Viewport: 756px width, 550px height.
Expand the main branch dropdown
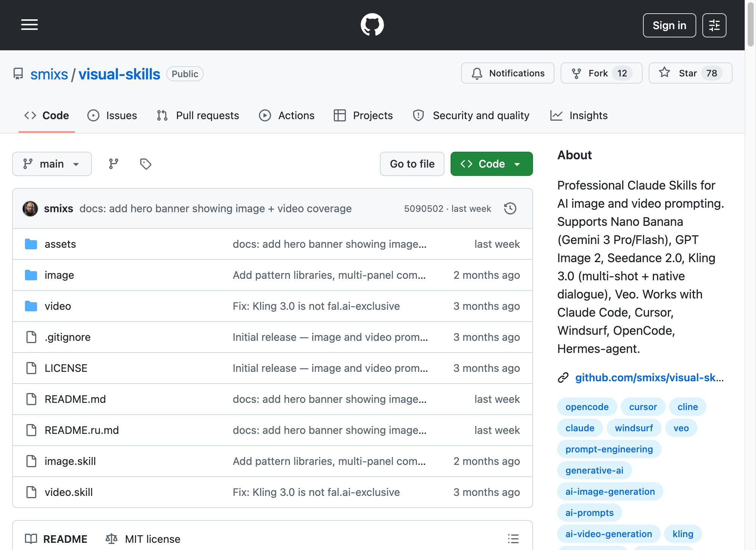click(x=52, y=164)
